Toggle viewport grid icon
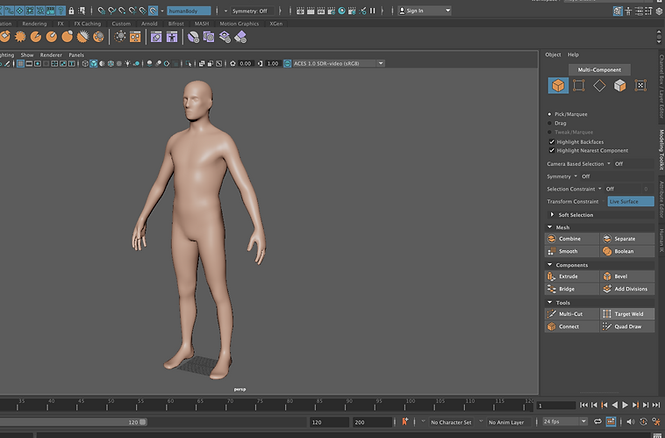This screenshot has height=438, width=665. (x=20, y=64)
